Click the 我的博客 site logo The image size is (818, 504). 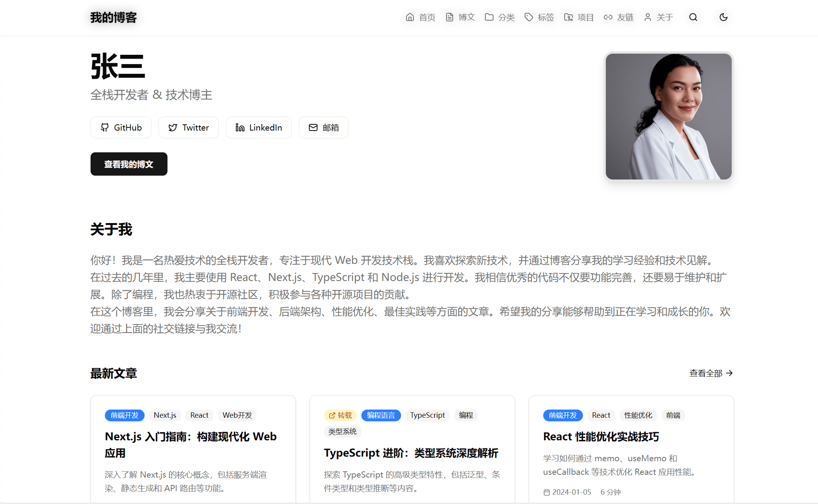point(113,17)
